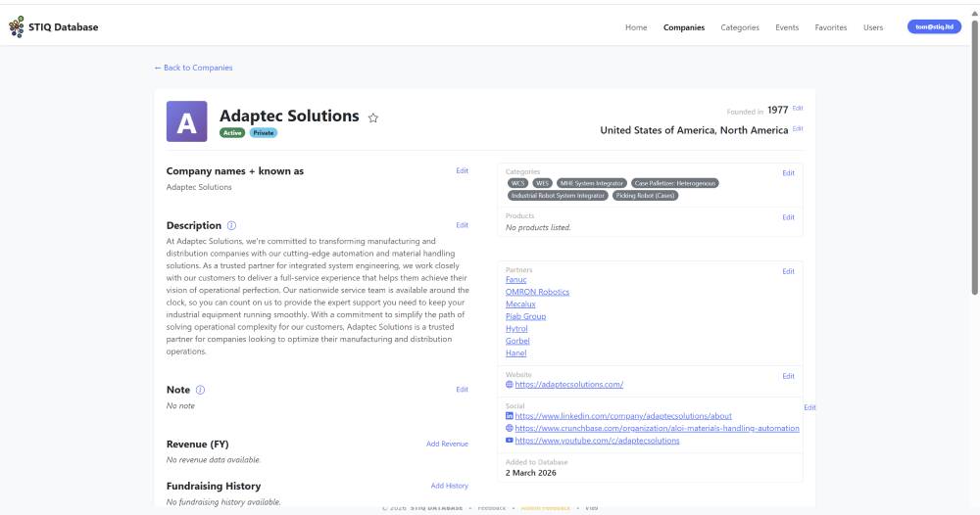Open the YouTube channel URL

click(597, 440)
